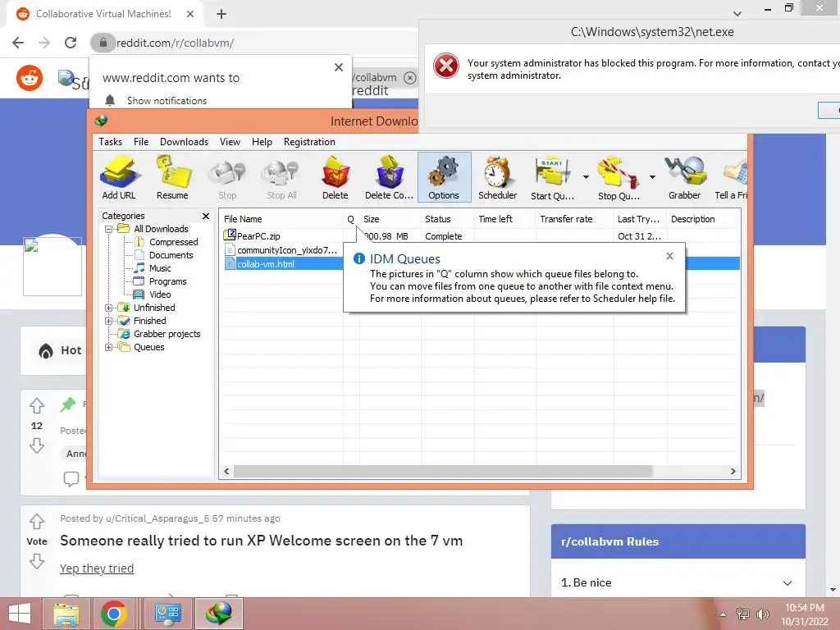
Task: Open Start Queue dropdown arrow
Action: (x=586, y=177)
